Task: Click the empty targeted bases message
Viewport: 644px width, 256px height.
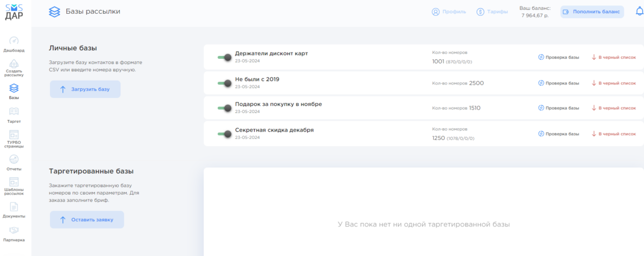Action: point(423,224)
